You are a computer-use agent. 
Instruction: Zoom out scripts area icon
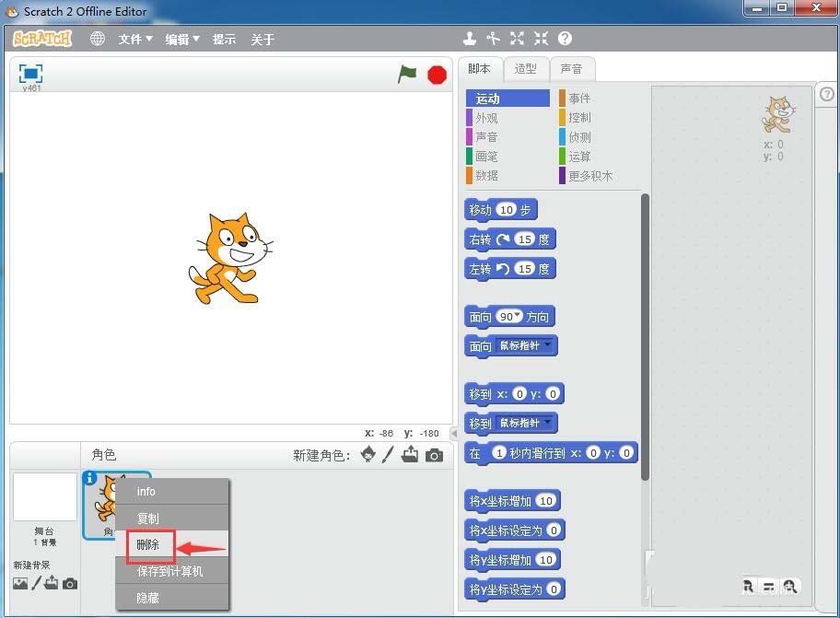pyautogui.click(x=748, y=587)
